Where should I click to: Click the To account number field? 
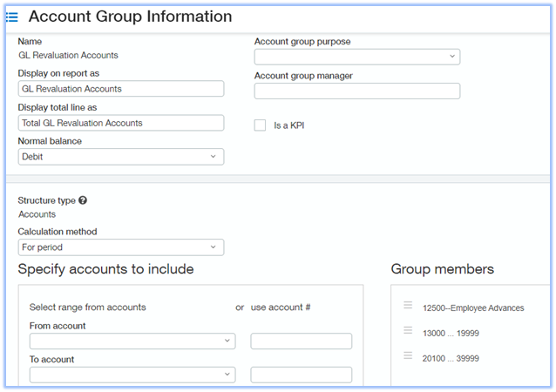tap(301, 375)
